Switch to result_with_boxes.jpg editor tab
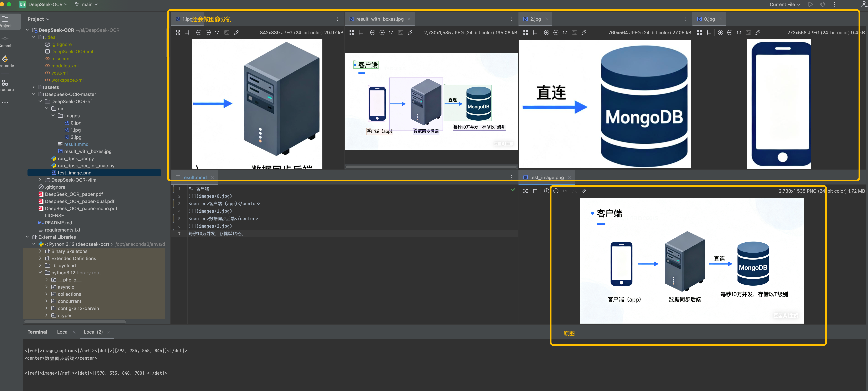Image resolution: width=868 pixels, height=391 pixels. pyautogui.click(x=379, y=19)
